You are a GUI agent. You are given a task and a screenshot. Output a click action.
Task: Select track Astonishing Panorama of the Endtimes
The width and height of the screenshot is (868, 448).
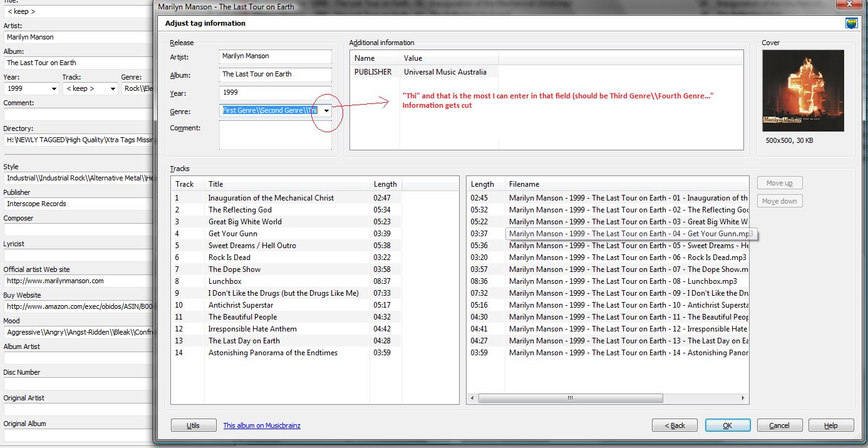pyautogui.click(x=273, y=353)
